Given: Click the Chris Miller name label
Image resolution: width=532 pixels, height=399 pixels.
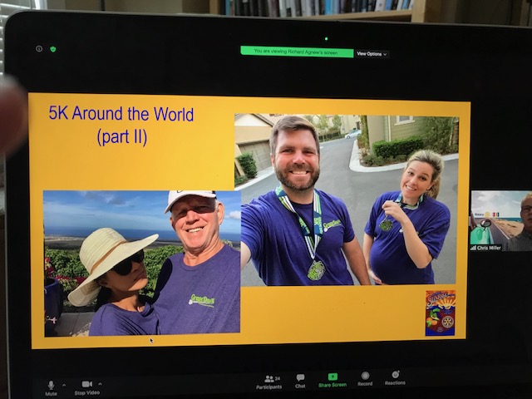Looking at the screenshot, I should point(488,247).
